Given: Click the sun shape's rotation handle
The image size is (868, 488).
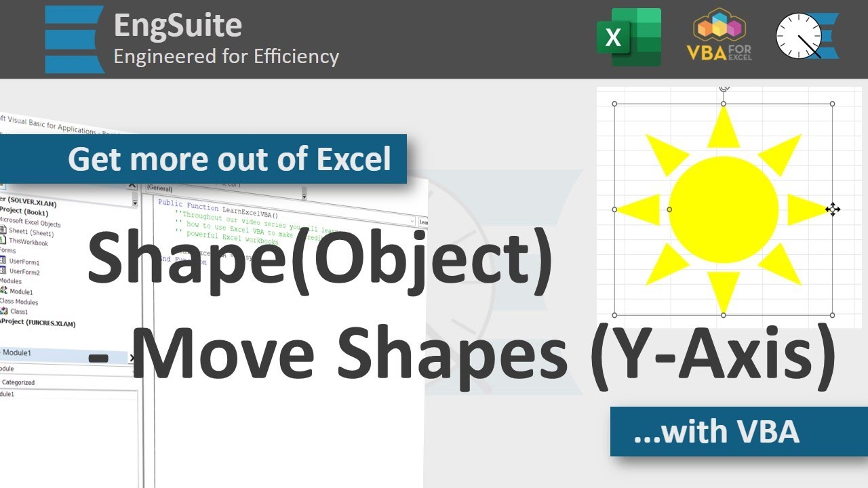Looking at the screenshot, I should click(x=724, y=88).
